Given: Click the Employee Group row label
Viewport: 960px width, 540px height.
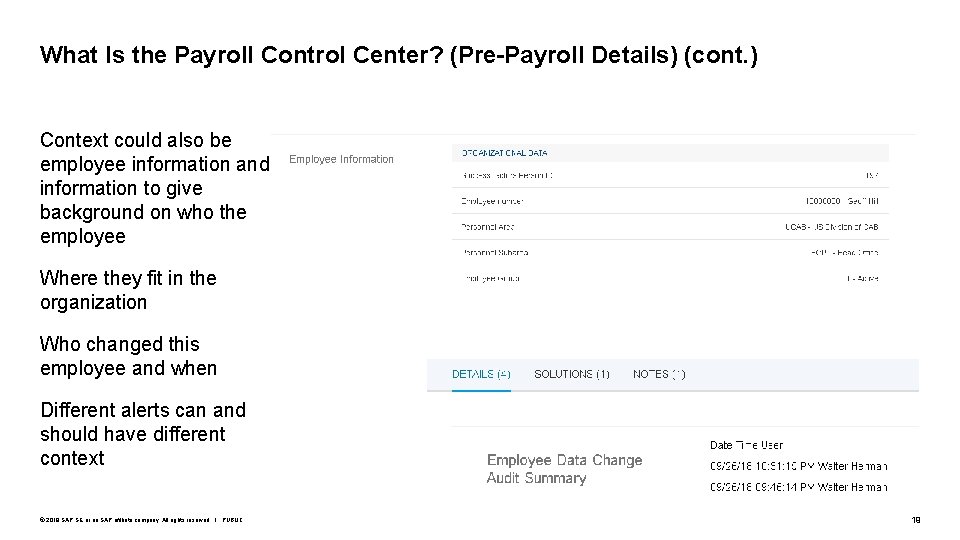Looking at the screenshot, I should tap(490, 278).
